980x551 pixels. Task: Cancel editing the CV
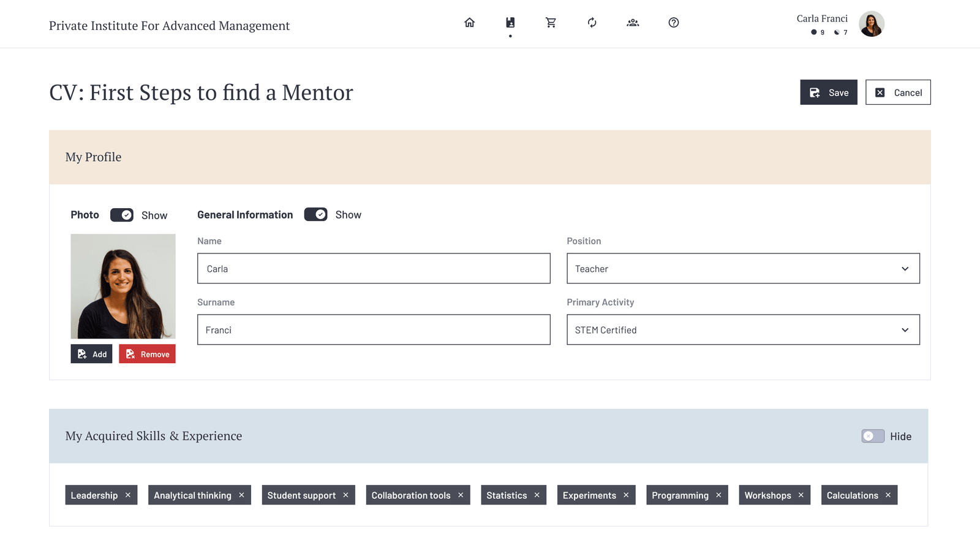[x=897, y=92]
